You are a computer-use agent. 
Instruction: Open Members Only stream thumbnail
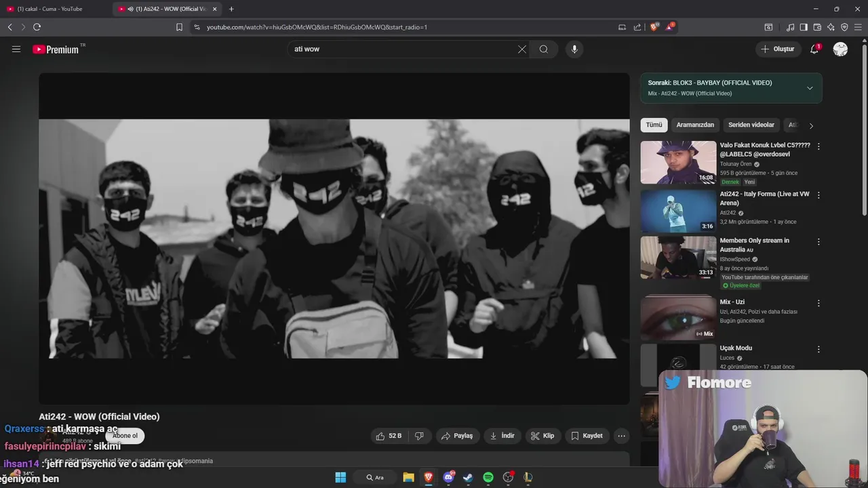(678, 257)
